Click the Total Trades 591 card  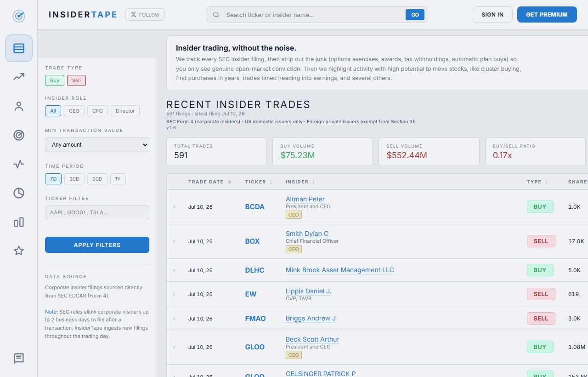pos(216,152)
